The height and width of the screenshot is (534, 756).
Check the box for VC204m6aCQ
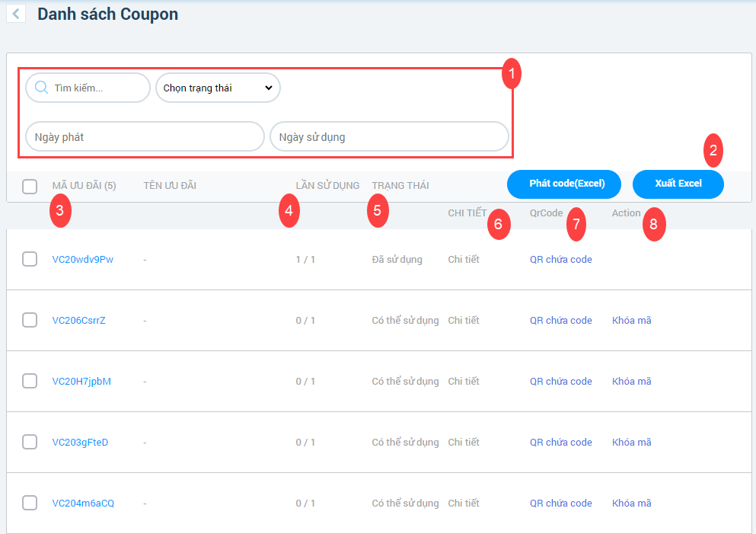[x=30, y=503]
